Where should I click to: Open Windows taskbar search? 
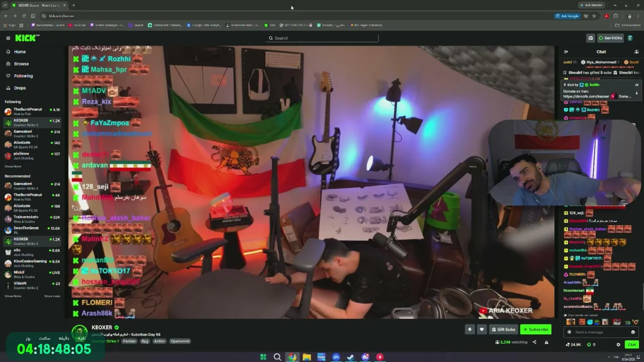pos(277,357)
